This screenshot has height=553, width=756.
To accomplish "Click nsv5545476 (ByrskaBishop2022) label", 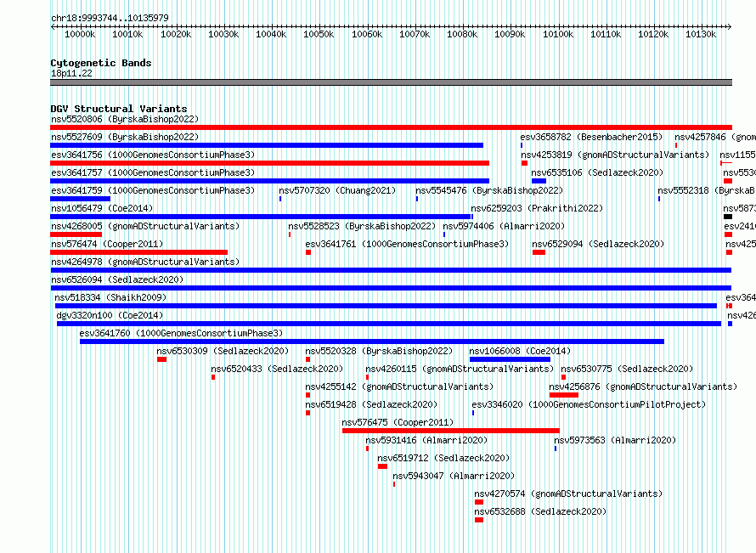I will 489,190.
